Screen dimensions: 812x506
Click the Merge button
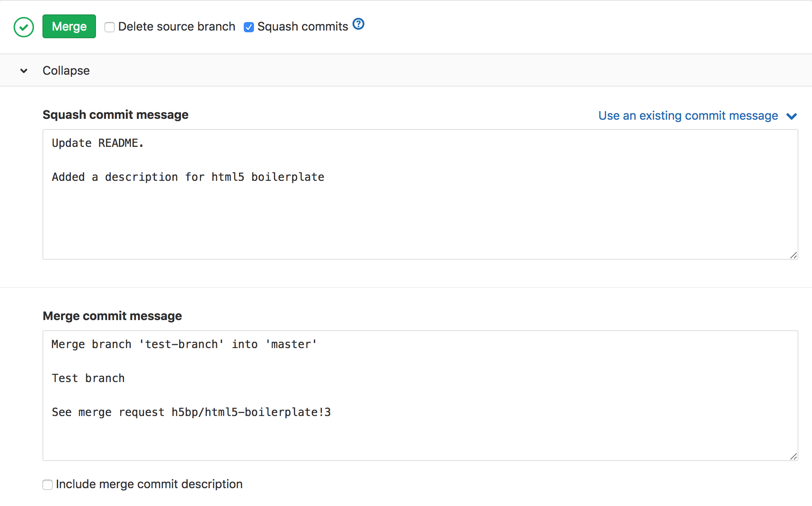69,26
